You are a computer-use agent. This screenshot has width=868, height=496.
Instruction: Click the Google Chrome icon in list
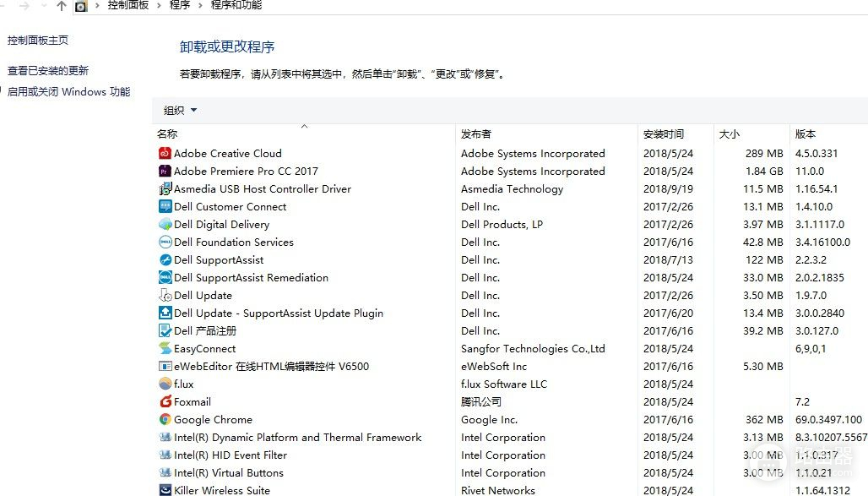[x=165, y=420]
